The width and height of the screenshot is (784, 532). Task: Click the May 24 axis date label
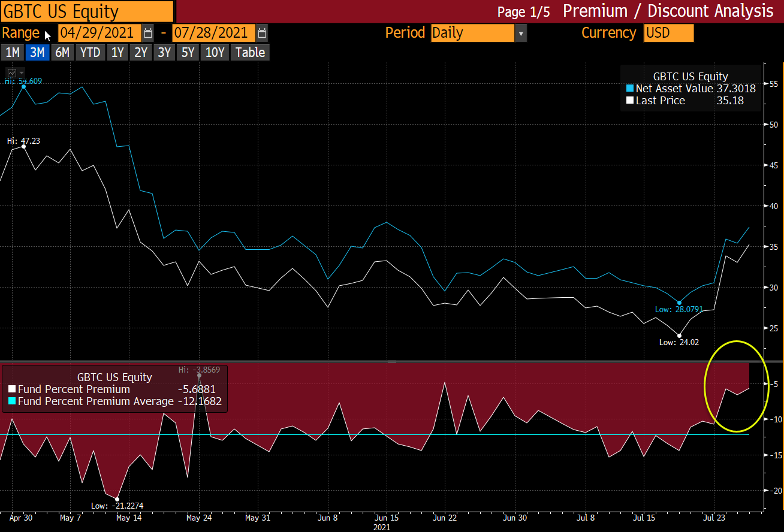[200, 517]
